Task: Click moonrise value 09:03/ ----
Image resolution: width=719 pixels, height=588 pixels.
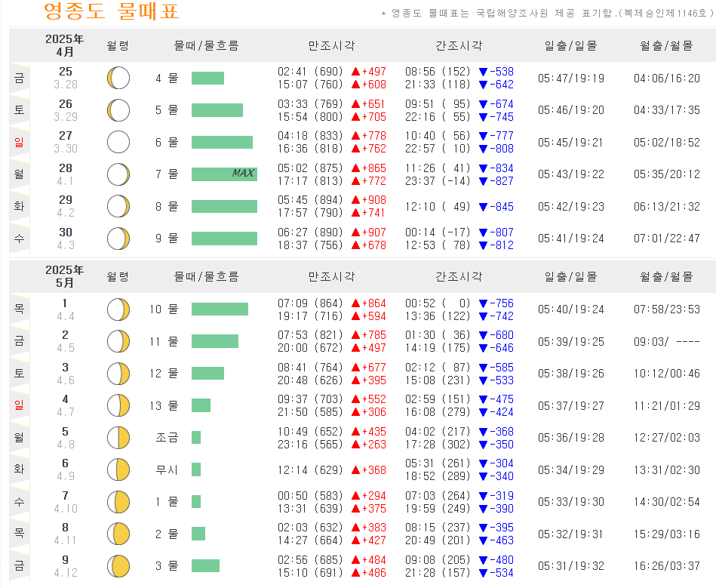Action: point(667,342)
